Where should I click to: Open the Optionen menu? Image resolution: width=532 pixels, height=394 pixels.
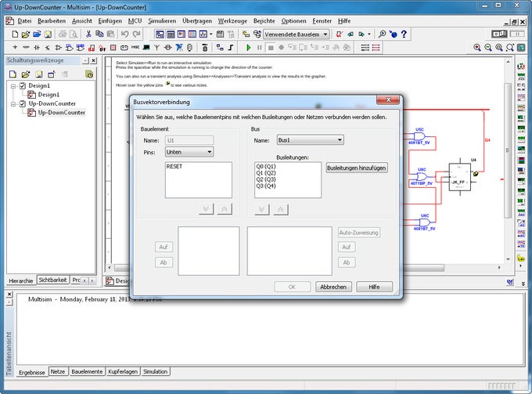coord(293,20)
